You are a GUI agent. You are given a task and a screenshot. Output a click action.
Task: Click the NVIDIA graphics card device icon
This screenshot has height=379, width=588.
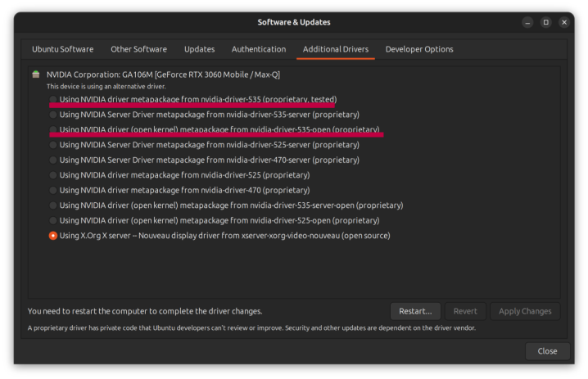(x=36, y=74)
